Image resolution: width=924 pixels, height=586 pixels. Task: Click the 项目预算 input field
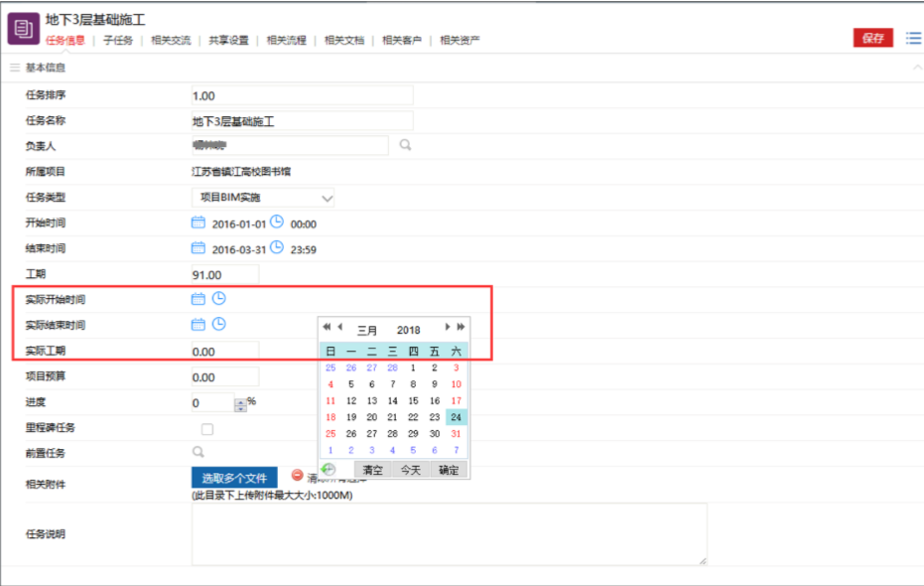tap(225, 376)
